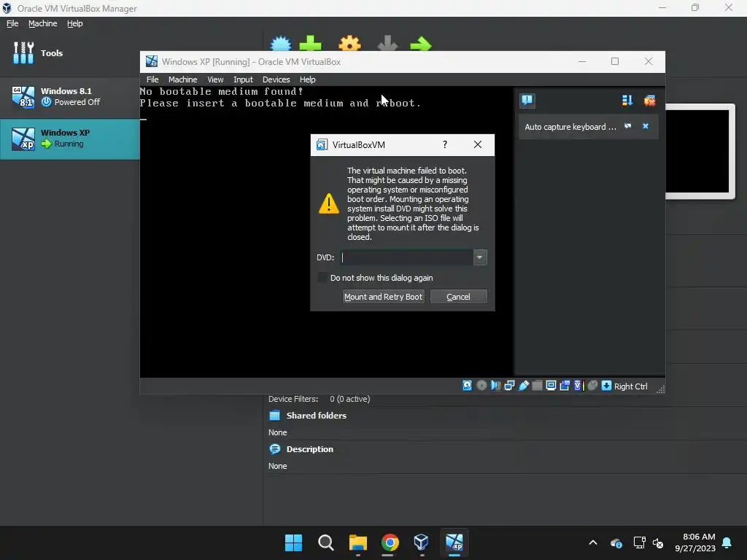The image size is (747, 560).
Task: Open the VM window File menu
Action: pos(152,79)
